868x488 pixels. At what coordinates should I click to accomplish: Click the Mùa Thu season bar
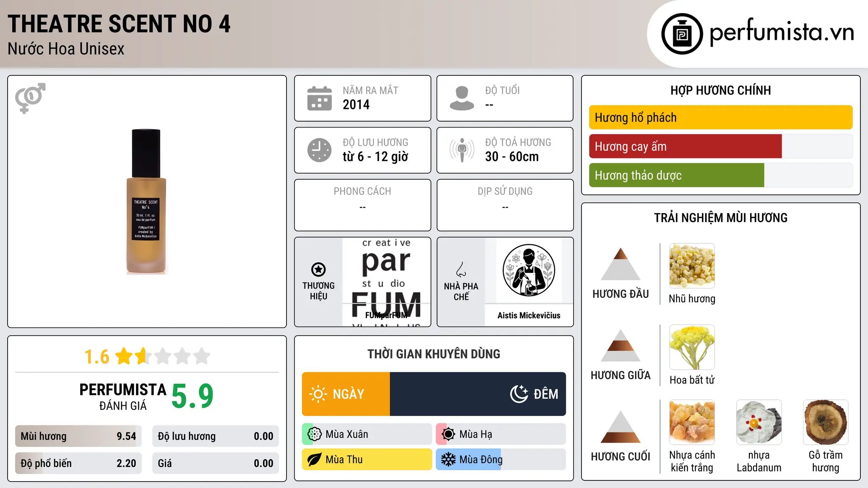coord(367,460)
